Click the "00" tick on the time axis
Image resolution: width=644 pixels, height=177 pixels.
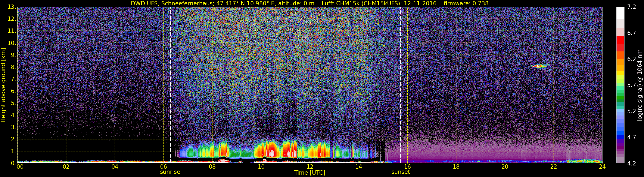point(20,167)
